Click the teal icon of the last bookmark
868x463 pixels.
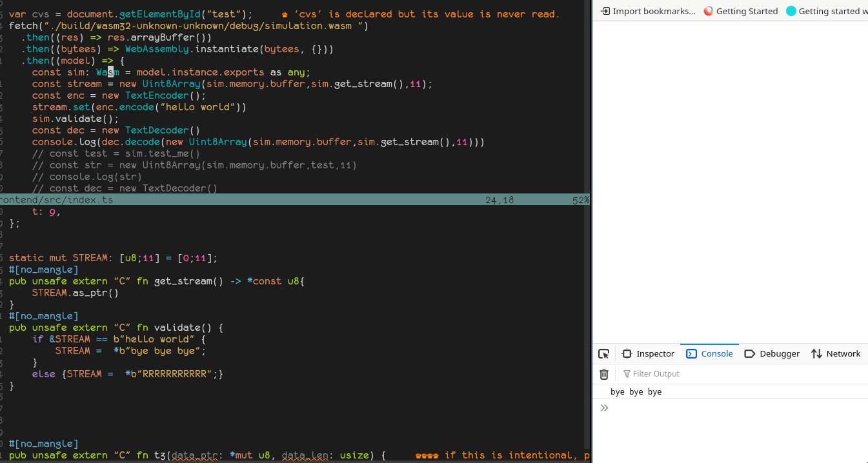pyautogui.click(x=791, y=11)
